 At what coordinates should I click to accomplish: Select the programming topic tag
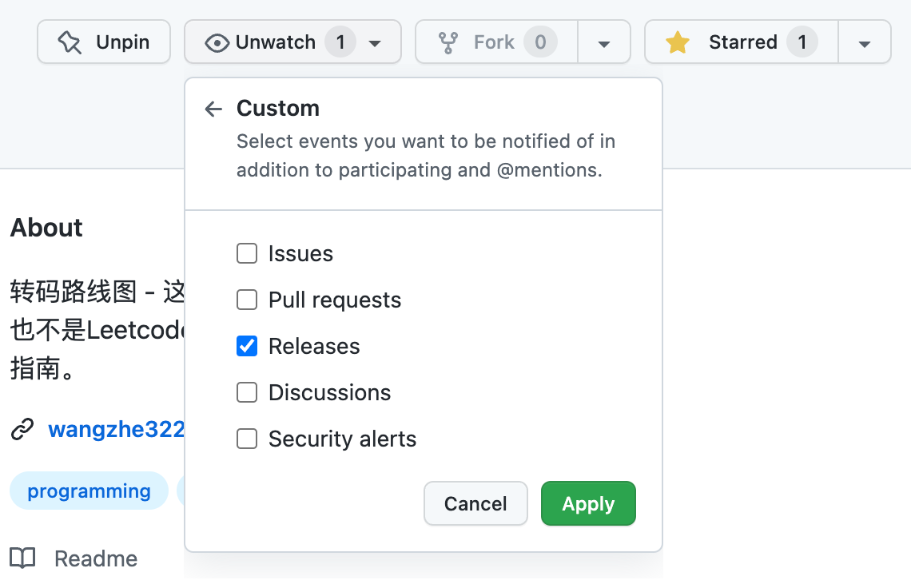coord(89,491)
